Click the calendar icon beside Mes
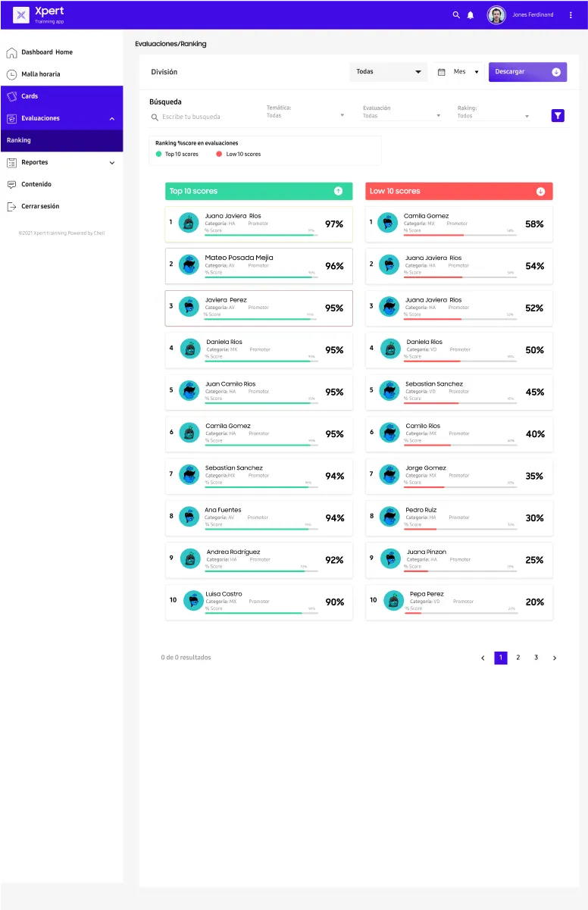This screenshot has height=910, width=588. (x=442, y=72)
